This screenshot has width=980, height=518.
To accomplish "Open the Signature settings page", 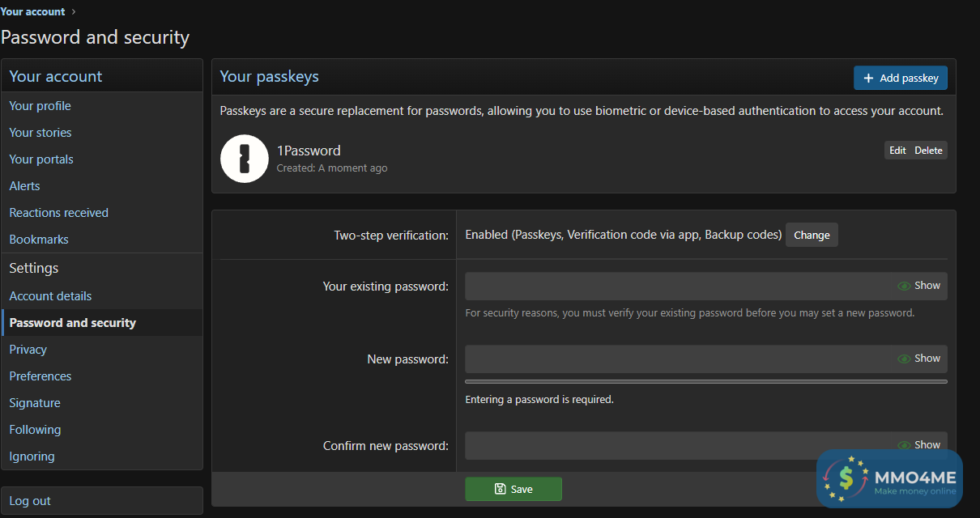I will 35,403.
